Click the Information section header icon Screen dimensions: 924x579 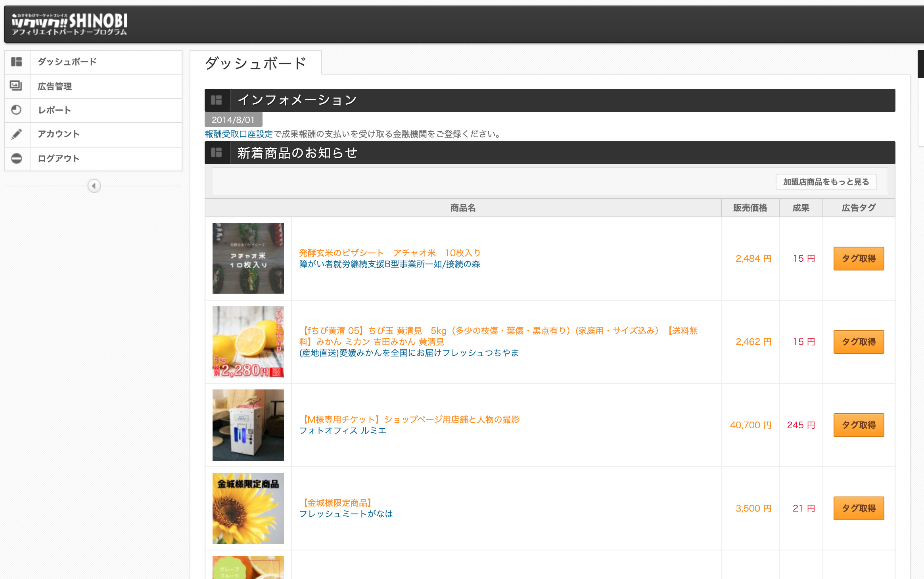pyautogui.click(x=217, y=100)
